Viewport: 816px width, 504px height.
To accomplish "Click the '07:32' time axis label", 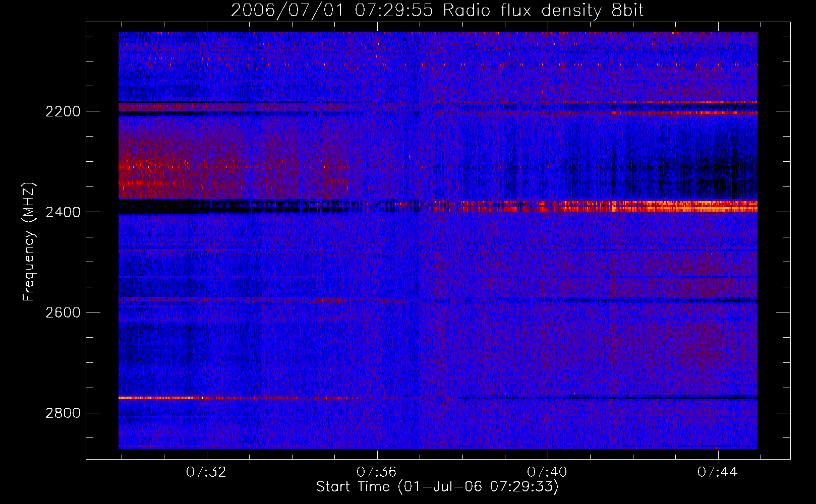I will click(206, 472).
